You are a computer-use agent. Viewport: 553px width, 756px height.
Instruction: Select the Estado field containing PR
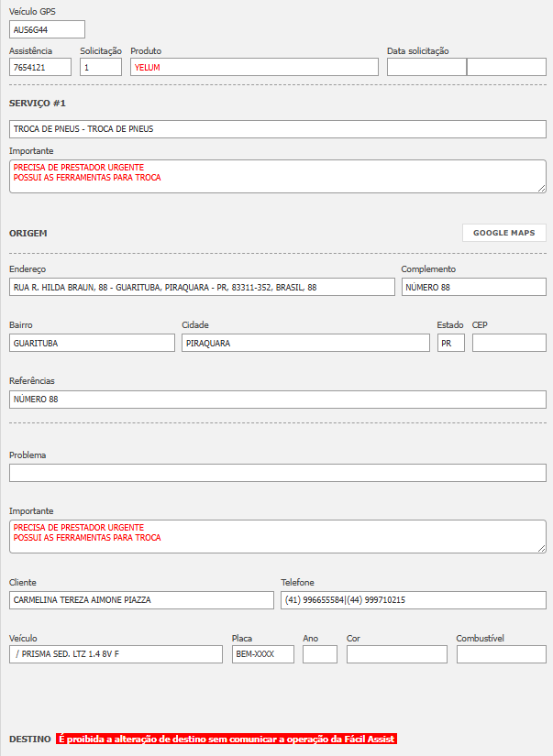(x=450, y=343)
